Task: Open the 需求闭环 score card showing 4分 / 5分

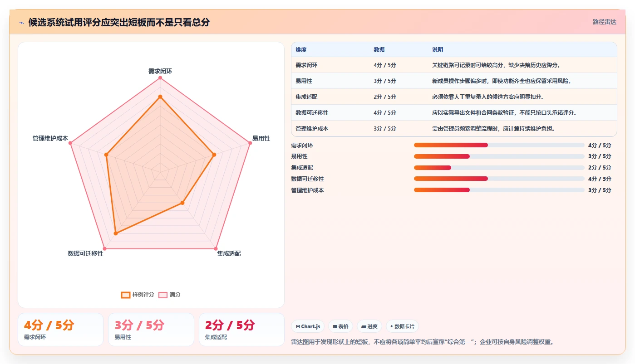Action: click(x=60, y=330)
